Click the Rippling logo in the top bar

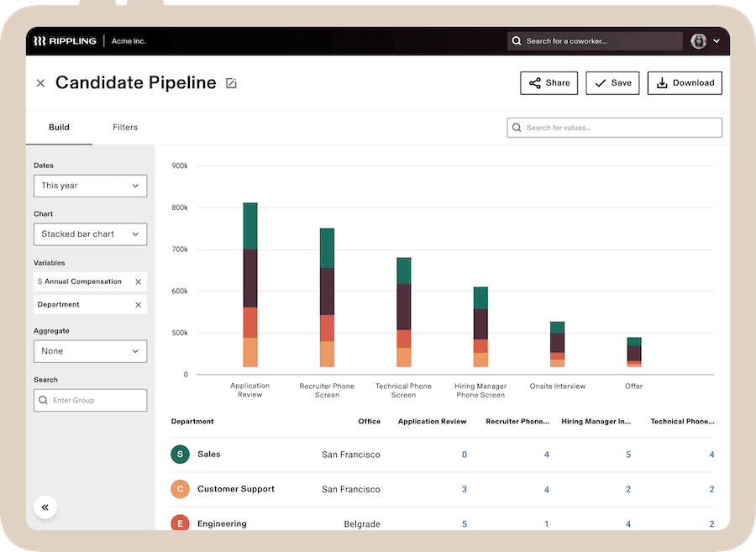(x=65, y=40)
